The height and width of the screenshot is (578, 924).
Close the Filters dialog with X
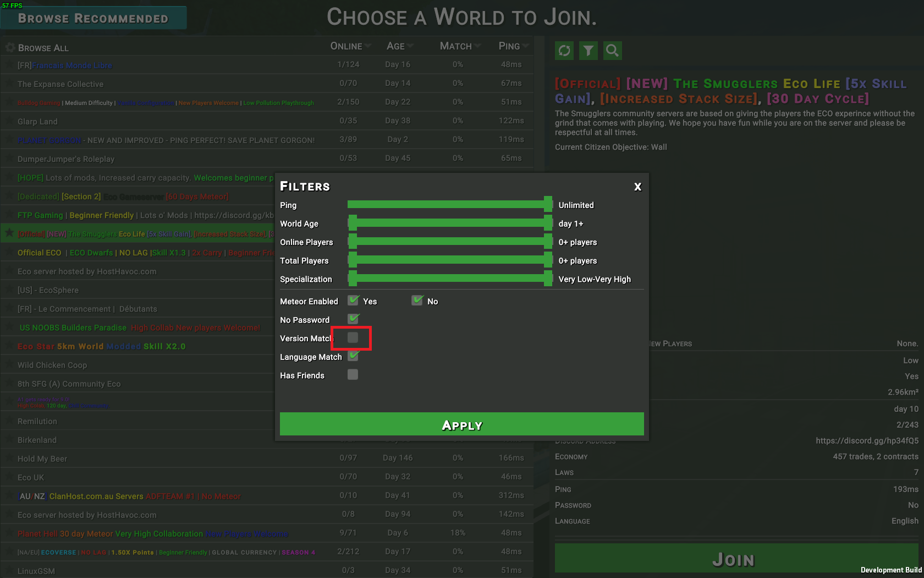[x=637, y=187]
